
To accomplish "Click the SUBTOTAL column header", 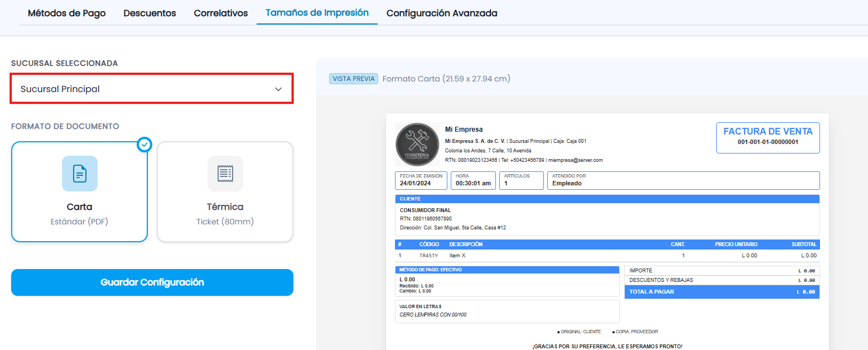I will (804, 244).
